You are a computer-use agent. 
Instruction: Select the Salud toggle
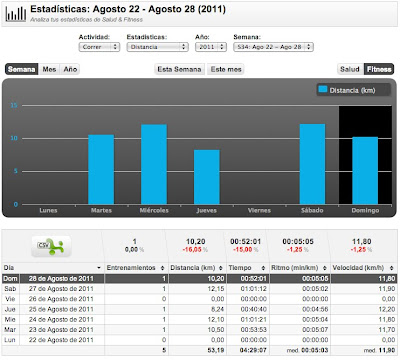(350, 69)
